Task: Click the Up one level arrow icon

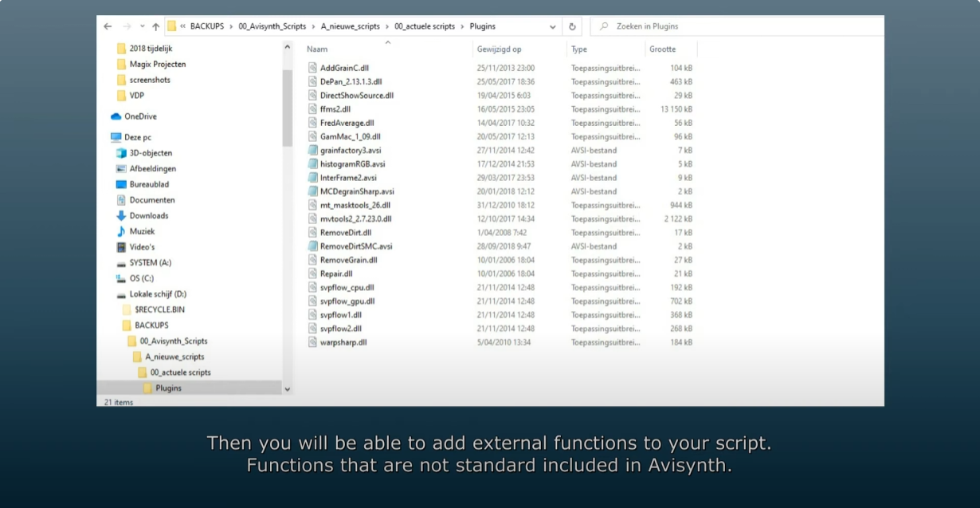Action: click(156, 26)
